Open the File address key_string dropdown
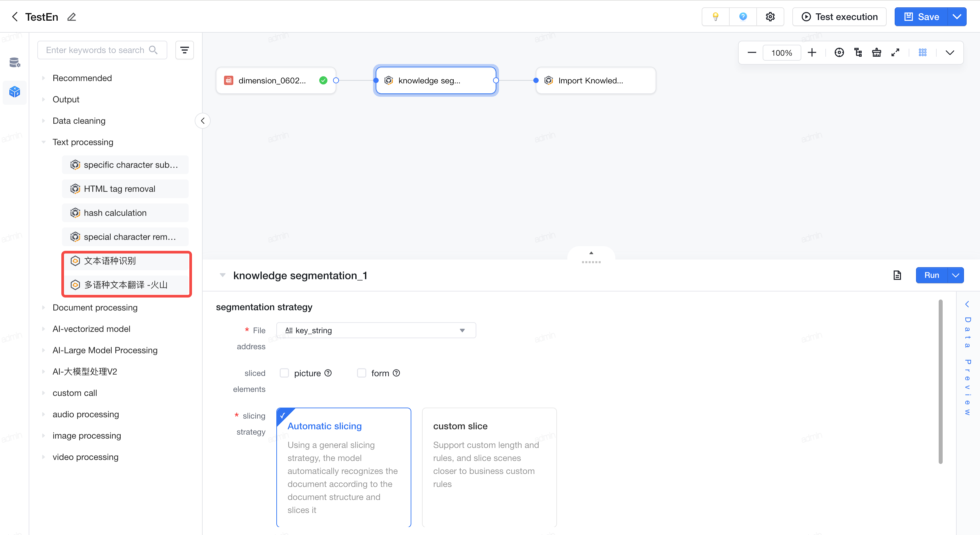 (376, 330)
